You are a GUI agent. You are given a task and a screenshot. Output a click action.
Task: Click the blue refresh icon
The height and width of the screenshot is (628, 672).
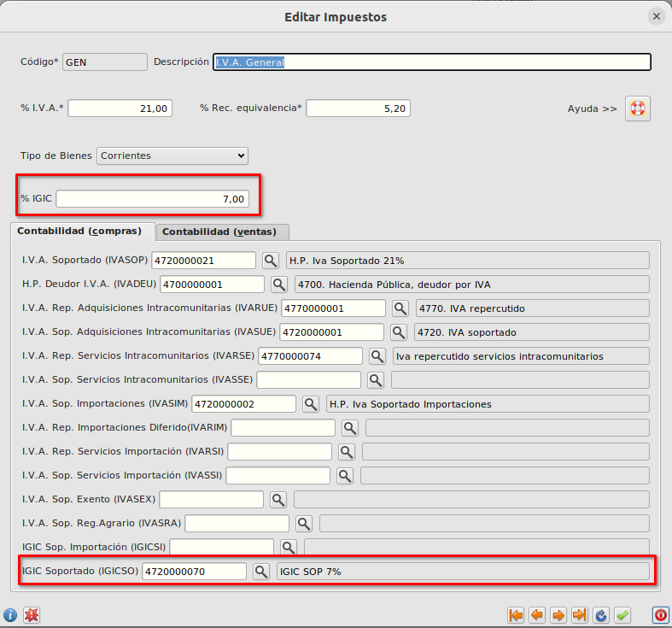coord(601,615)
